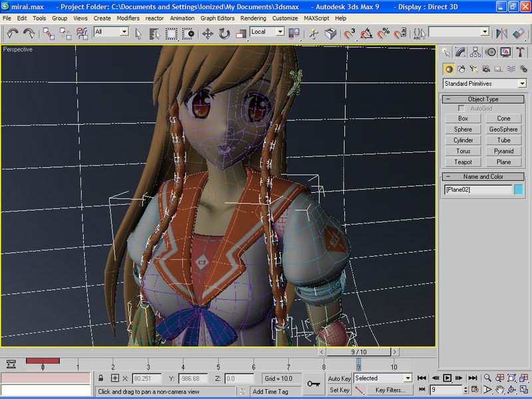Click the cyan object color swatch
The height and width of the screenshot is (399, 532).
(x=518, y=190)
